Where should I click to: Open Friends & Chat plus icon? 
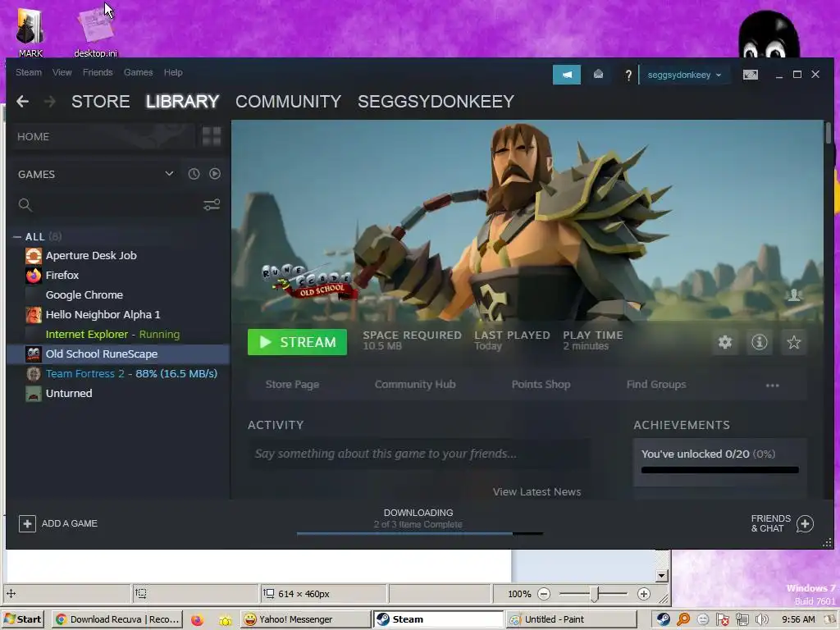(x=805, y=523)
